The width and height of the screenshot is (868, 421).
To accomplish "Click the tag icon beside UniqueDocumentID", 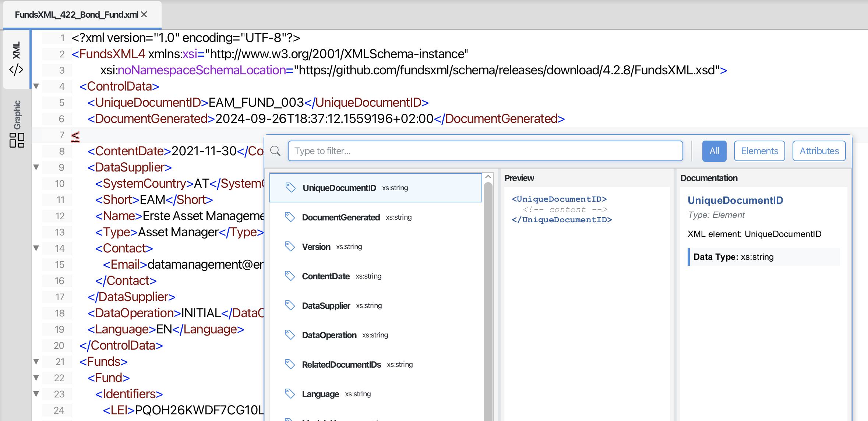I will click(290, 187).
